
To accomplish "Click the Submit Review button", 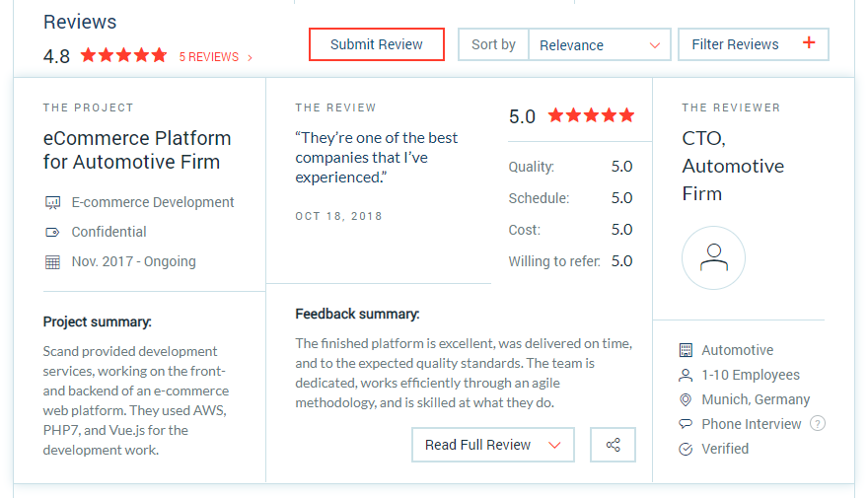I will (377, 44).
